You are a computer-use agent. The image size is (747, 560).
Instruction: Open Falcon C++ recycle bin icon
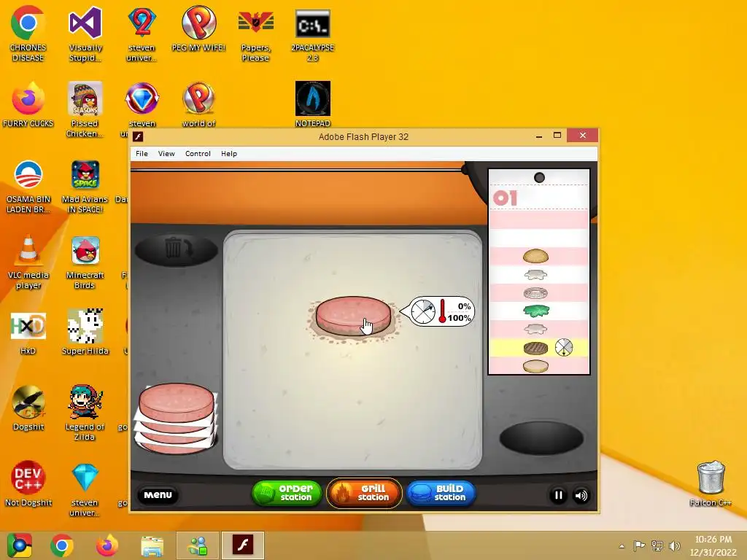tap(711, 483)
